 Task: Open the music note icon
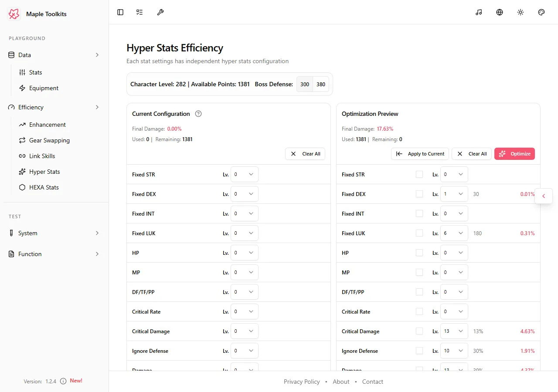tap(479, 12)
